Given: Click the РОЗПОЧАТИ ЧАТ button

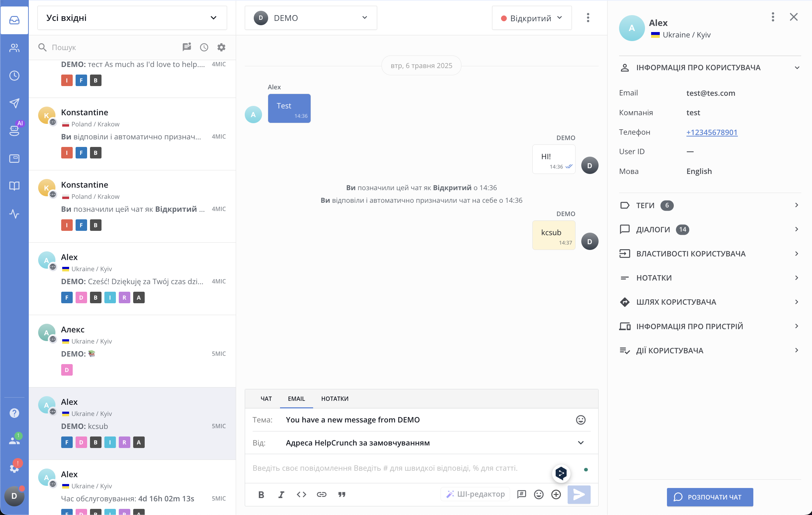Looking at the screenshot, I should pyautogui.click(x=710, y=497).
